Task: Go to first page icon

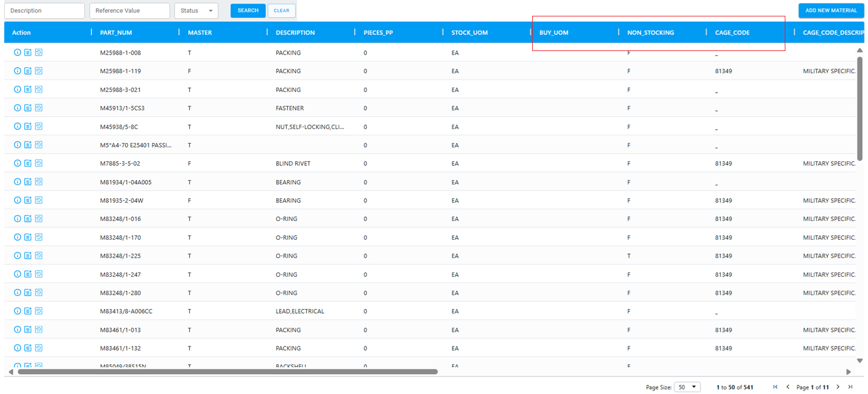Action: [775, 387]
